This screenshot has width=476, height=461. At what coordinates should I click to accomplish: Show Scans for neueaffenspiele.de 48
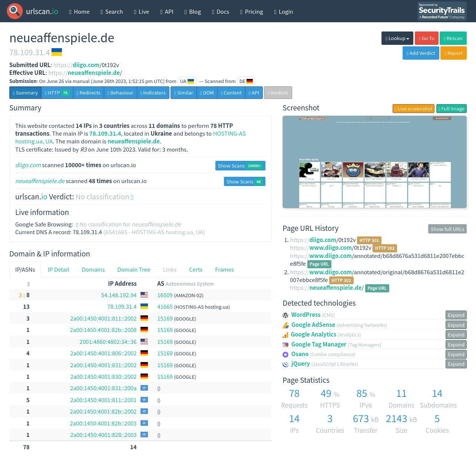tap(244, 182)
